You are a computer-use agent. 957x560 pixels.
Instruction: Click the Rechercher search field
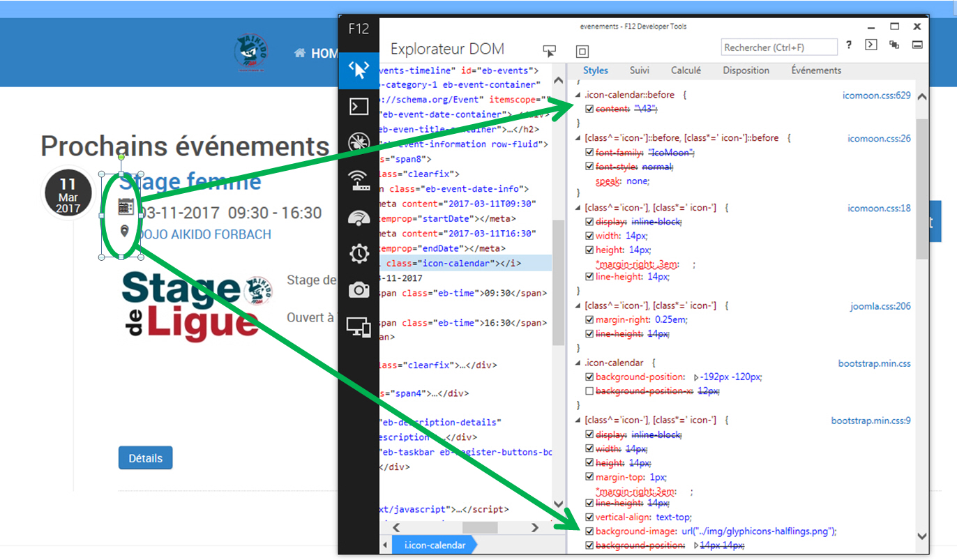point(778,47)
